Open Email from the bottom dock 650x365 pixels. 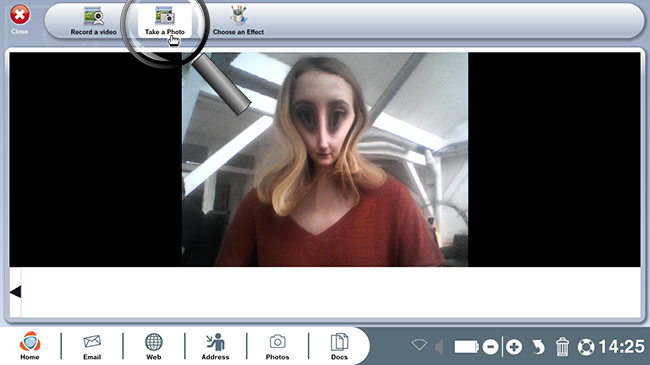(92, 346)
